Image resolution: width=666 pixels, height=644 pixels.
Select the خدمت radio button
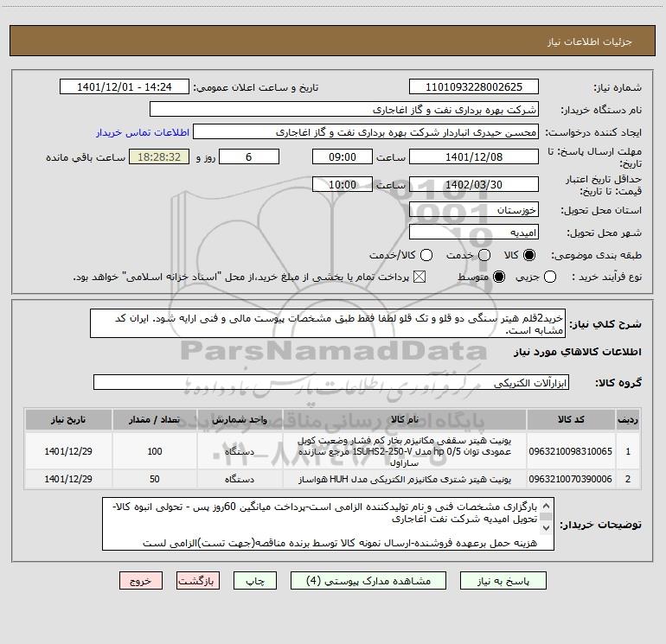[484, 255]
